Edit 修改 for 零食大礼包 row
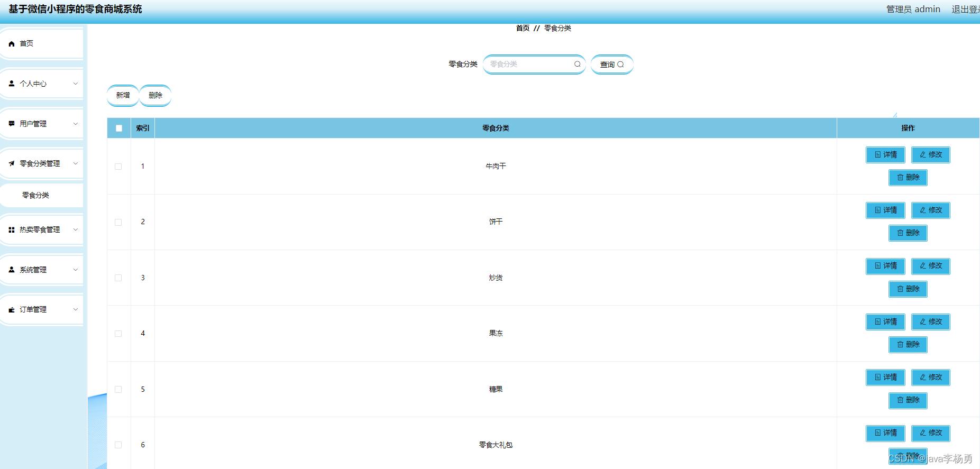 [931, 433]
